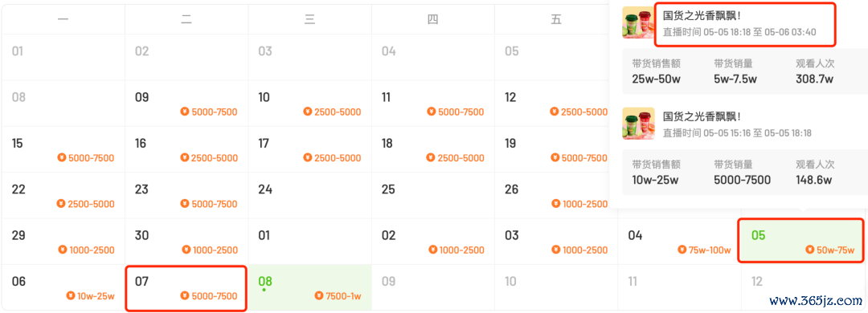Click the yen icon on day 29
The width and height of the screenshot is (868, 313).
pos(61,250)
